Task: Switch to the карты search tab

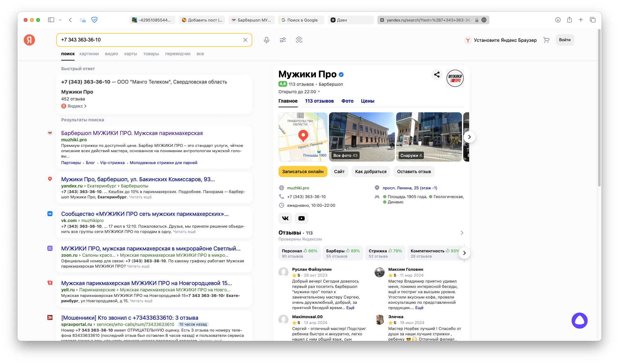Action: [x=130, y=54]
